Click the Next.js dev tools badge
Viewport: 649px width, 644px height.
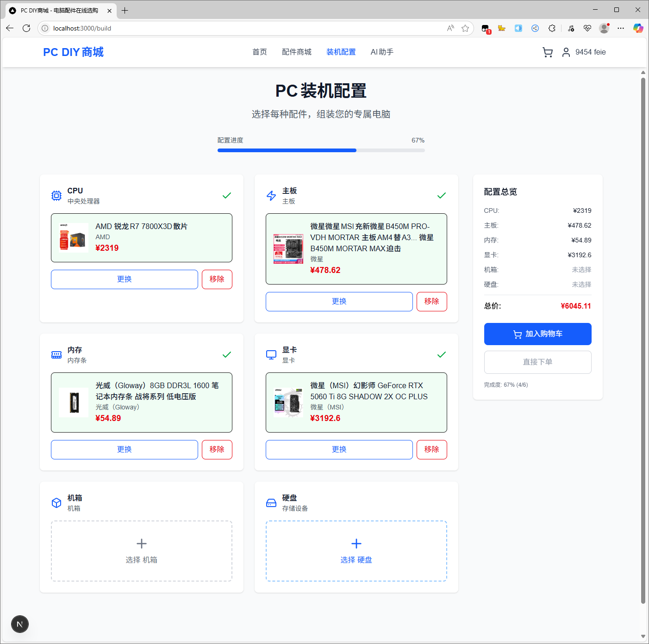point(20,624)
